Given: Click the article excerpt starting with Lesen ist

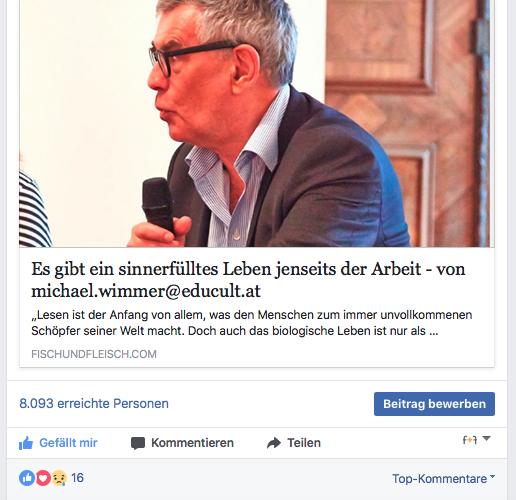Looking at the screenshot, I should tap(252, 323).
